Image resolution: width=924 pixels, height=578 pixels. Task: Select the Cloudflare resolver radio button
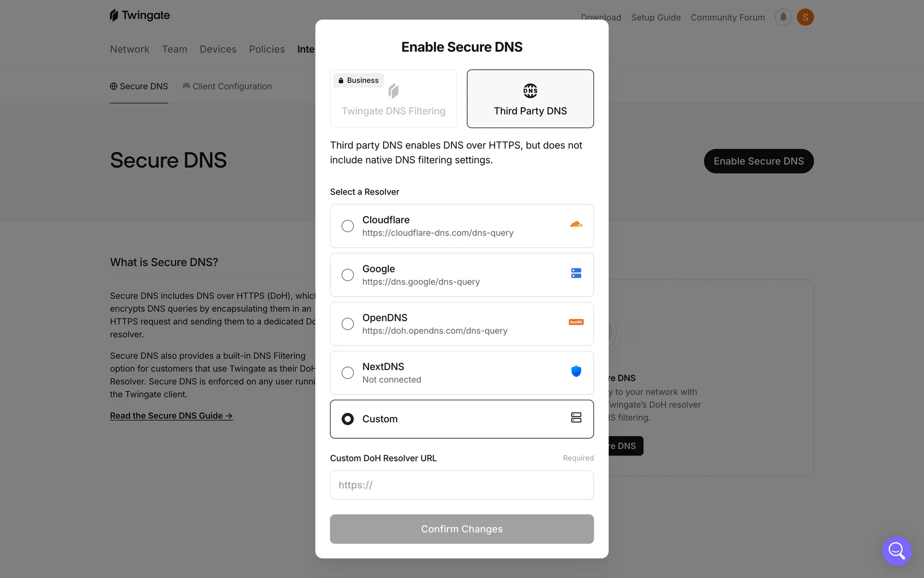347,226
